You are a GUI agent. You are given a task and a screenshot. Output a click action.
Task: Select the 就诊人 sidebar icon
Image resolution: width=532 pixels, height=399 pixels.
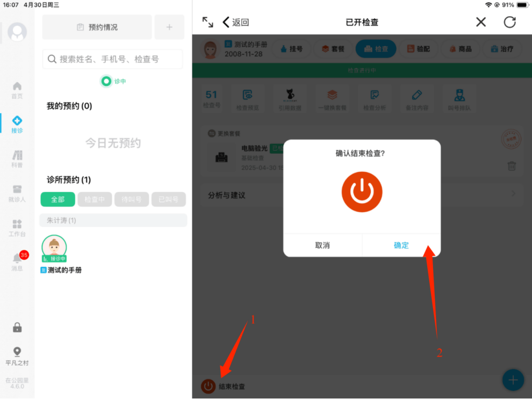pyautogui.click(x=17, y=193)
